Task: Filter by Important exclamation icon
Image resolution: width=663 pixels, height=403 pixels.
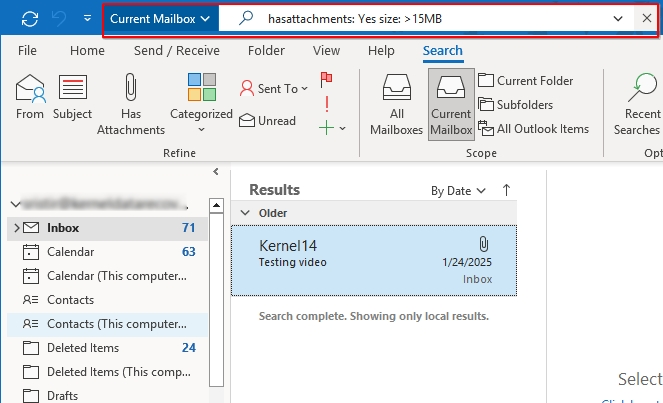Action: coord(327,104)
